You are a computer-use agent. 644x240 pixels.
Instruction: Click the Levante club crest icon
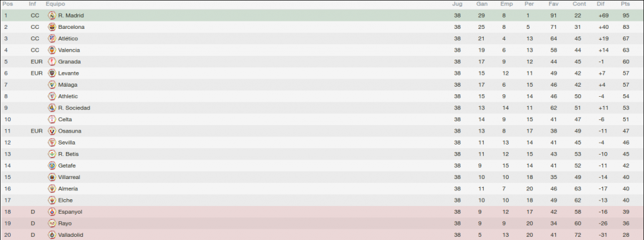52,73
